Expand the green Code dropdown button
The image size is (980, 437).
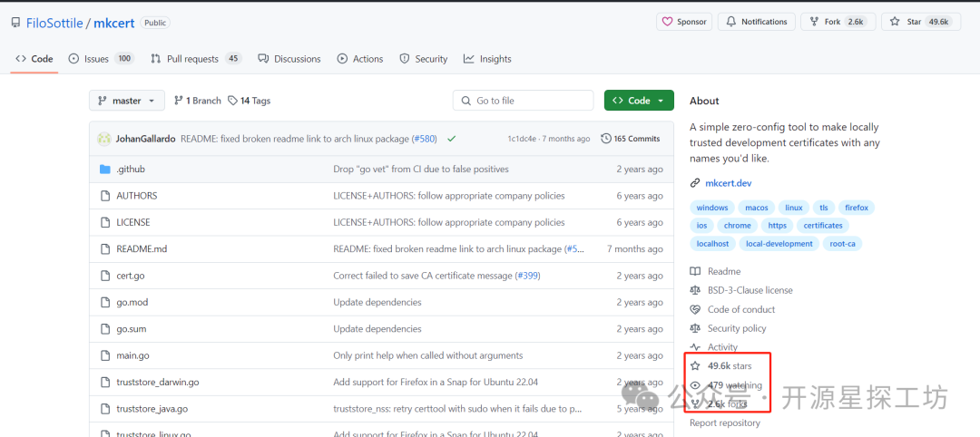tap(639, 101)
